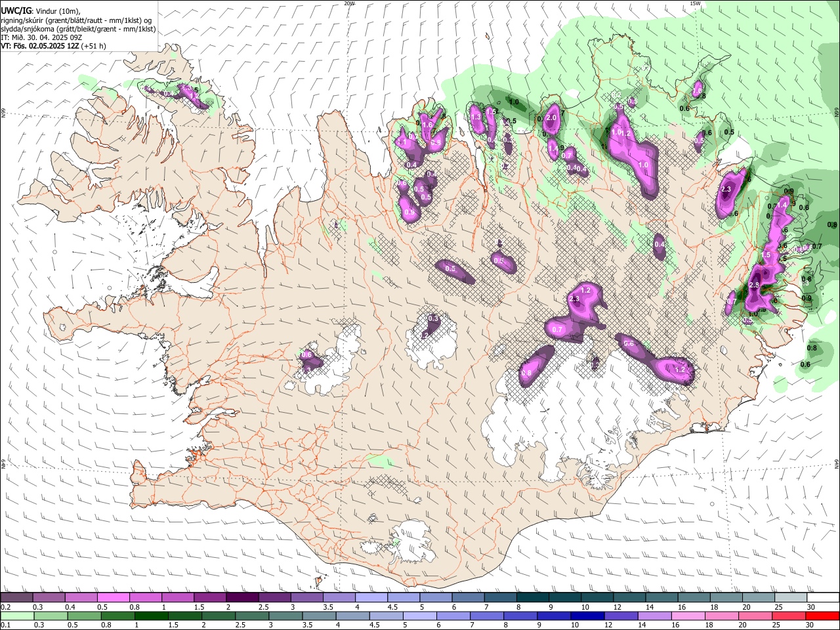Select the bright red rain swatch after 30
This screenshot has height=630, width=840.
pos(823,616)
